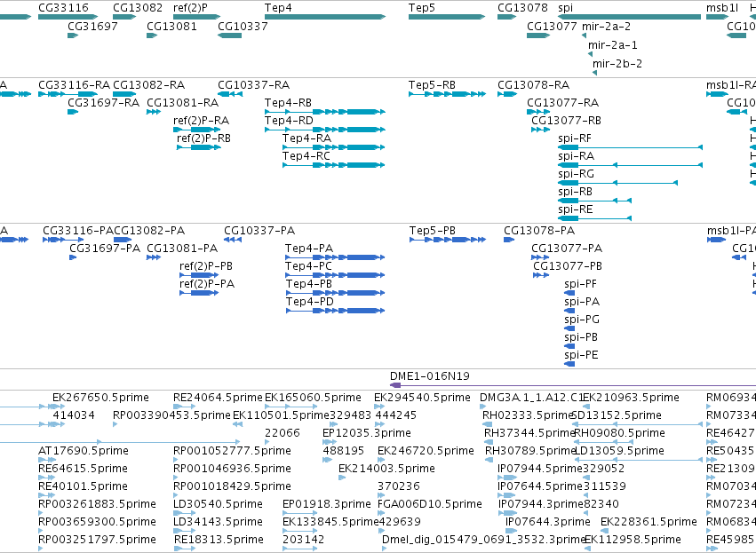Choose the CG10337 gene label
Viewport: 756px width, 553px height.
tap(243, 26)
